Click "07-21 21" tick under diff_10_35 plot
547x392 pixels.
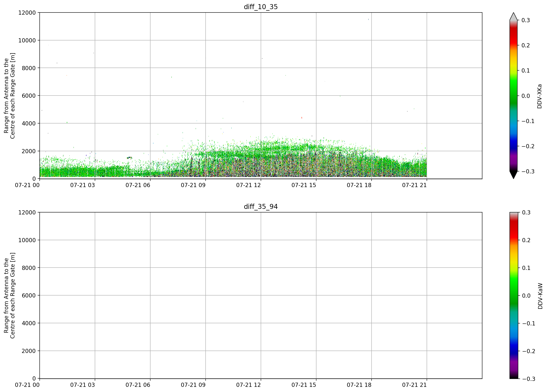point(414,185)
